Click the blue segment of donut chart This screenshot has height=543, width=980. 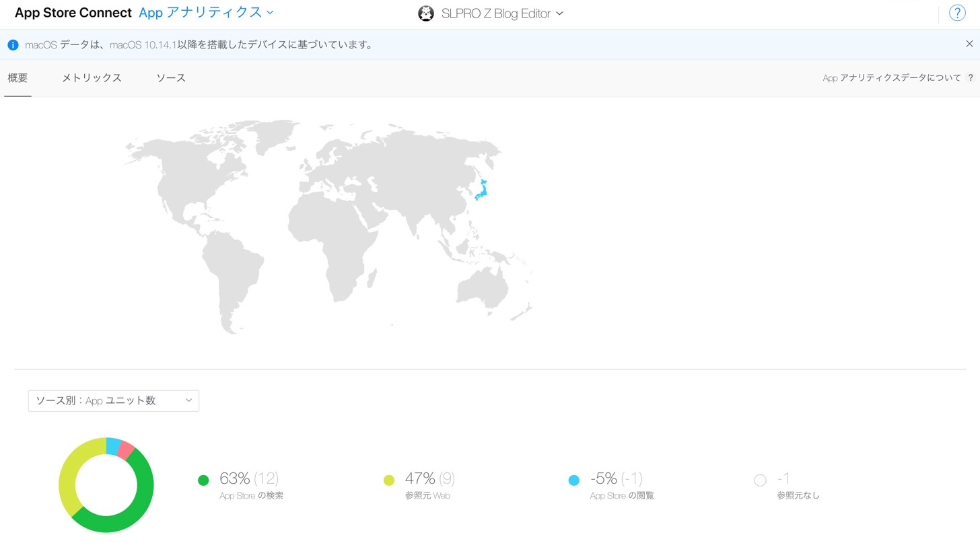coord(114,445)
